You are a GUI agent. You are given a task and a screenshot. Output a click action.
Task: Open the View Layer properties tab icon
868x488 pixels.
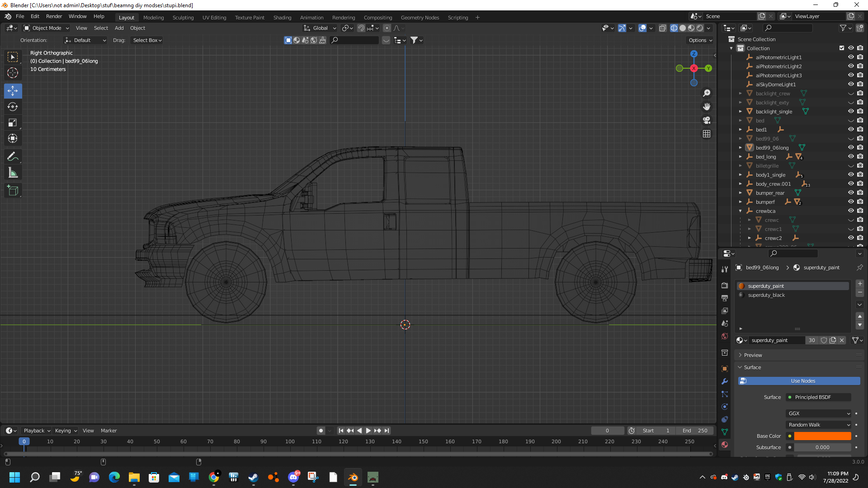point(725,311)
